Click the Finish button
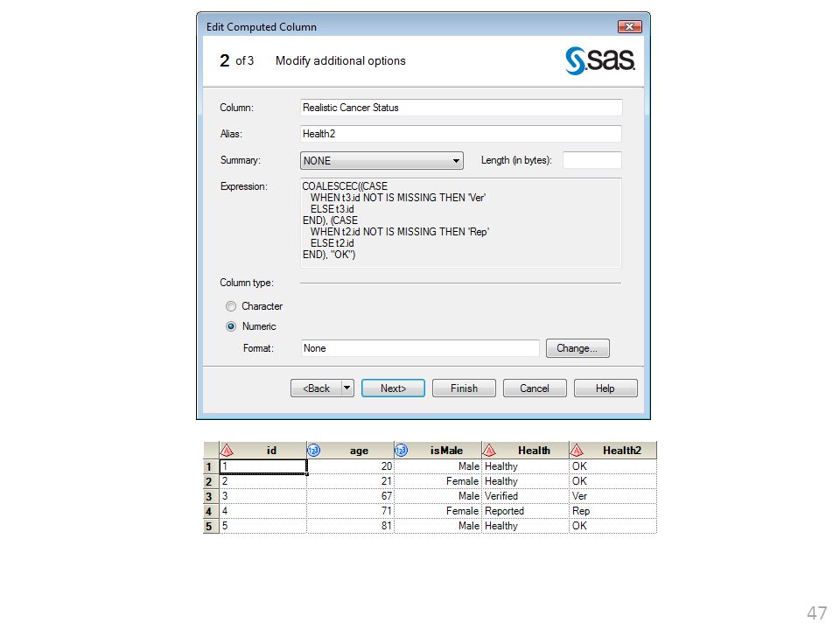The image size is (840, 630). 464,388
